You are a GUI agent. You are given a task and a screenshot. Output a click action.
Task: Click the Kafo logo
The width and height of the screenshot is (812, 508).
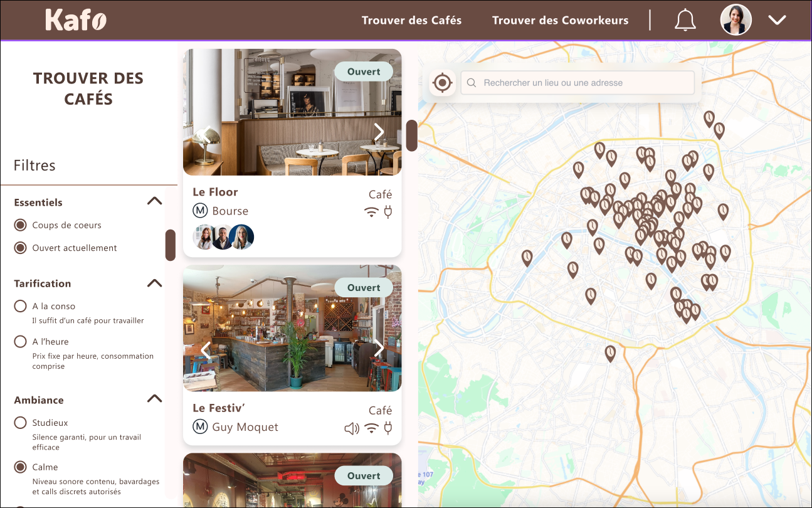76,20
